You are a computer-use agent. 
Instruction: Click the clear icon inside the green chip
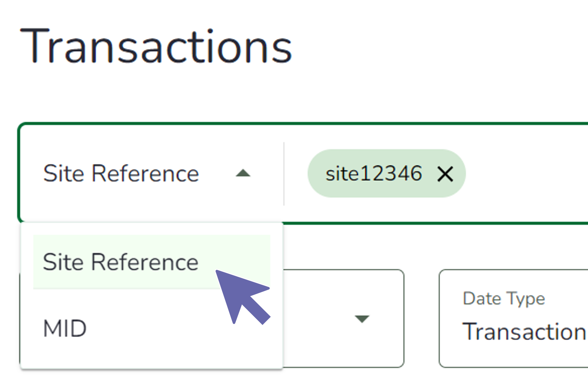[x=445, y=174]
